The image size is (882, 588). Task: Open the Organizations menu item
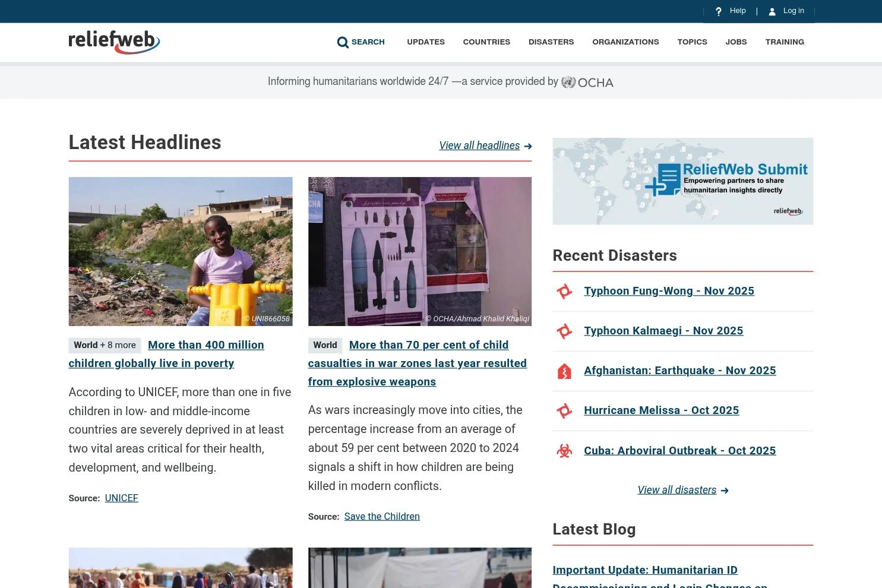point(625,42)
